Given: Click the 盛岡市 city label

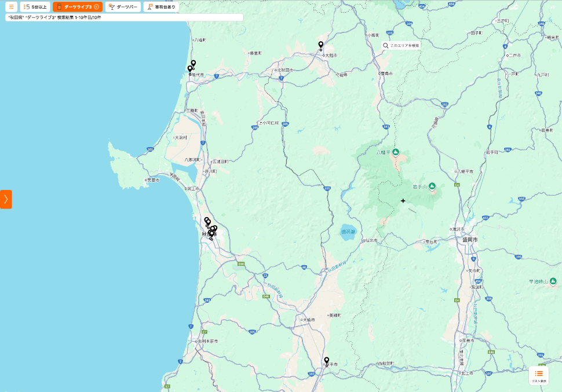Looking at the screenshot, I should coord(469,239).
